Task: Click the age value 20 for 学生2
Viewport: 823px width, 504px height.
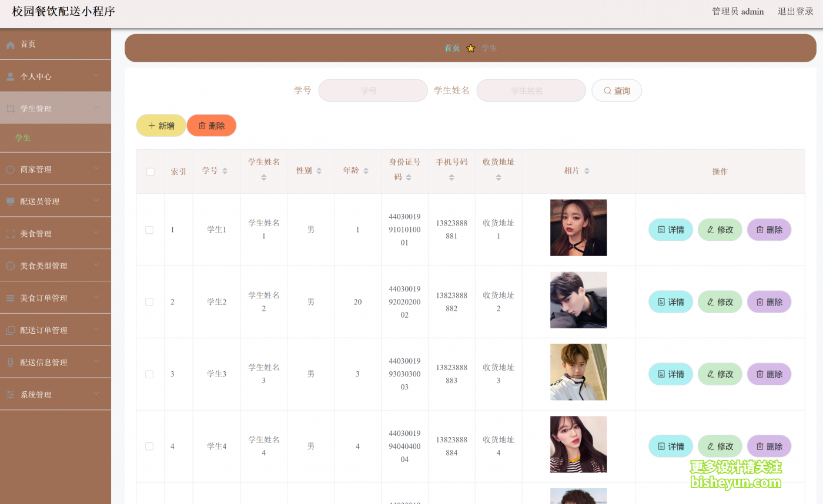Action: 357,302
